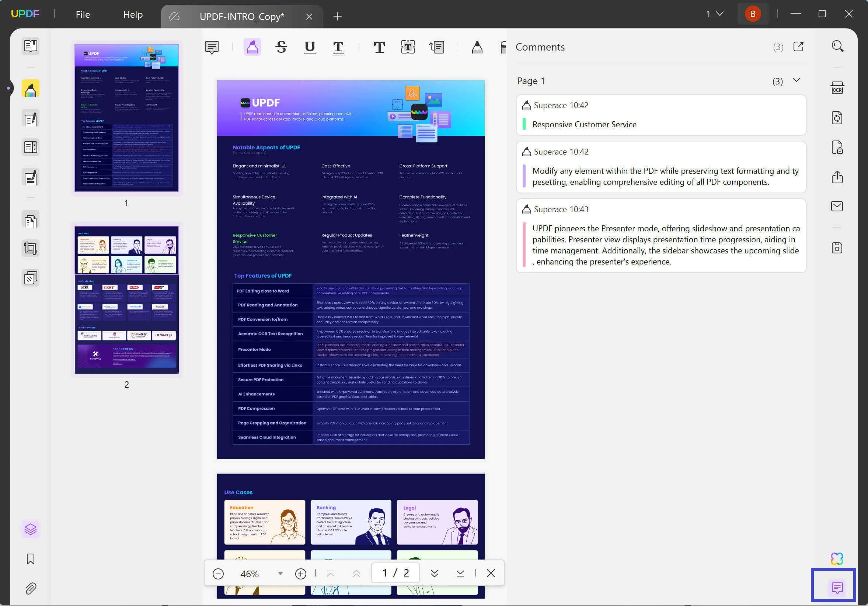Switch to the UPDF-INTRO_Copy tab

241,16
